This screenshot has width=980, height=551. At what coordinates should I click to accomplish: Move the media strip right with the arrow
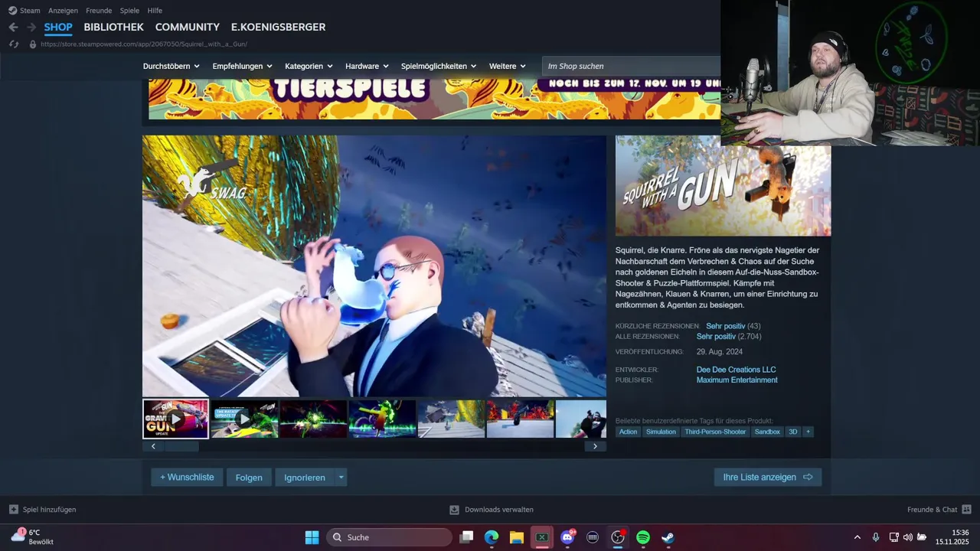(x=595, y=446)
